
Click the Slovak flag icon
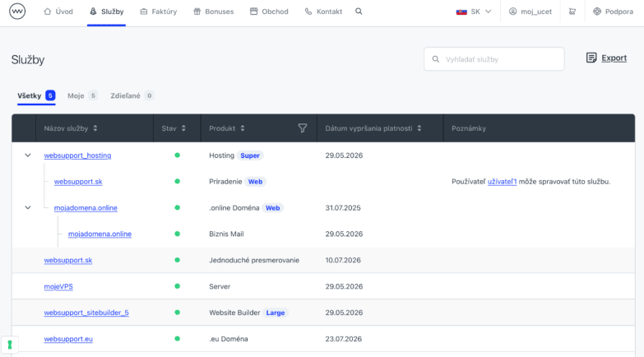pos(461,12)
